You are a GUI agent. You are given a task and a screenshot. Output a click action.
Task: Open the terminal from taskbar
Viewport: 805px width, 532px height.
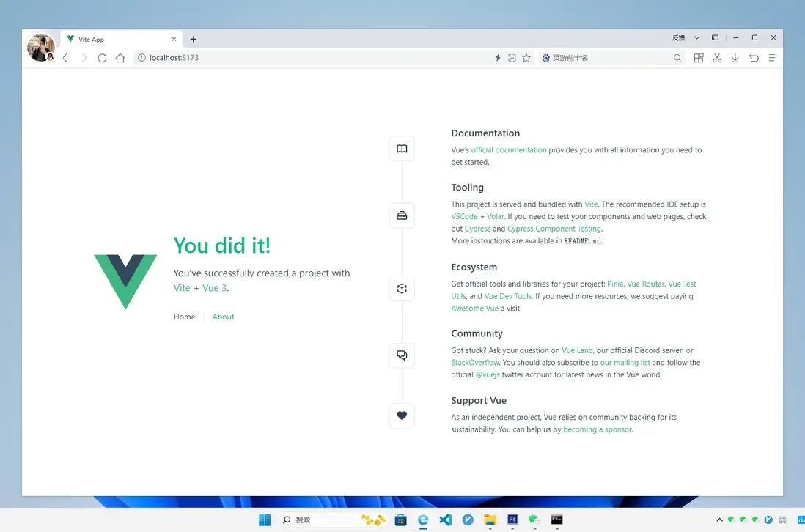click(556, 520)
